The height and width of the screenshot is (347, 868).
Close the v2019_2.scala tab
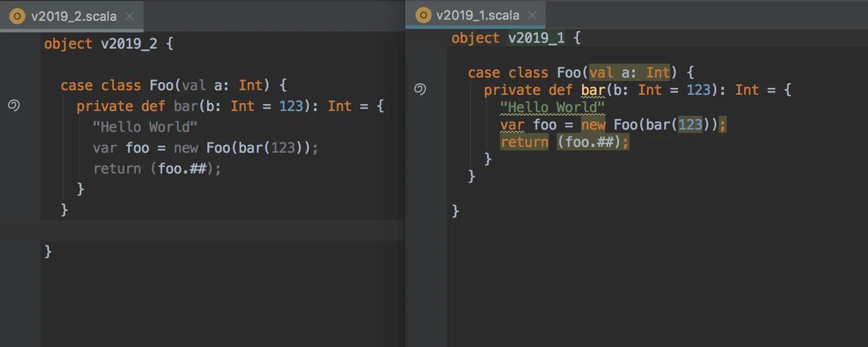[x=130, y=17]
